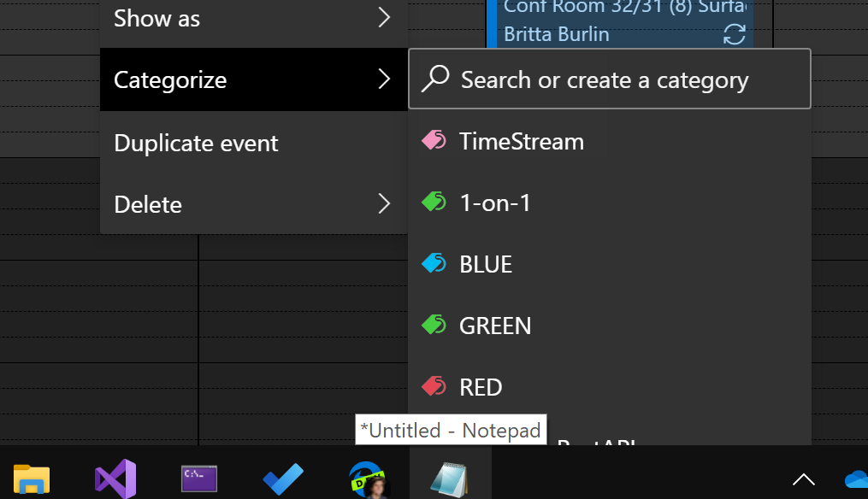Expand the Categorize chevron arrow

point(384,79)
